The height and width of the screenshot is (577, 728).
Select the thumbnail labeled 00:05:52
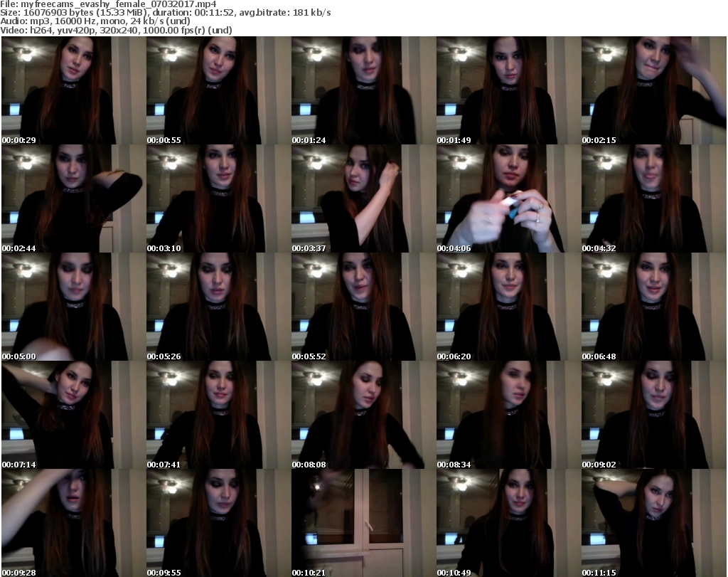pos(363,307)
